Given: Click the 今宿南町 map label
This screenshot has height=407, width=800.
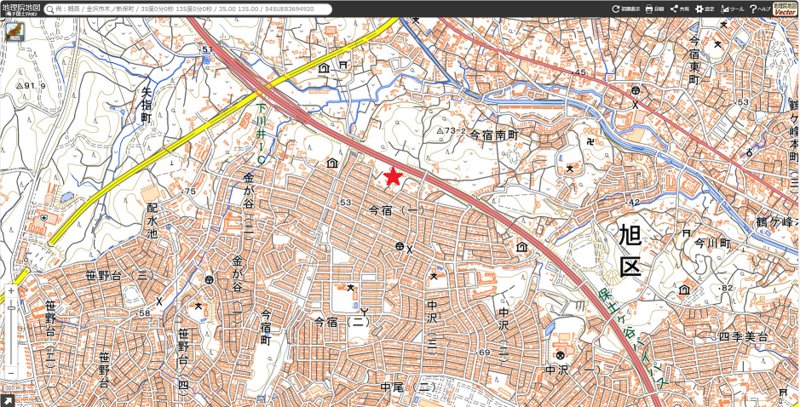Looking at the screenshot, I should (x=495, y=132).
